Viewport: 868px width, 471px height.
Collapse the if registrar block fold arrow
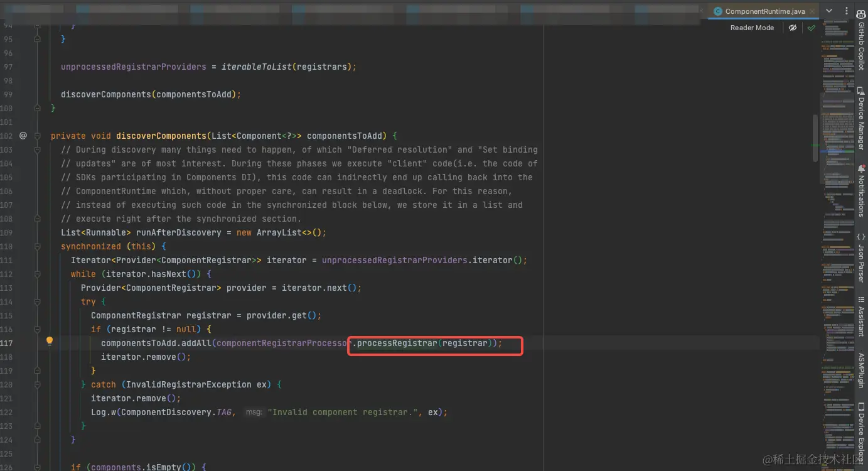[x=37, y=328]
